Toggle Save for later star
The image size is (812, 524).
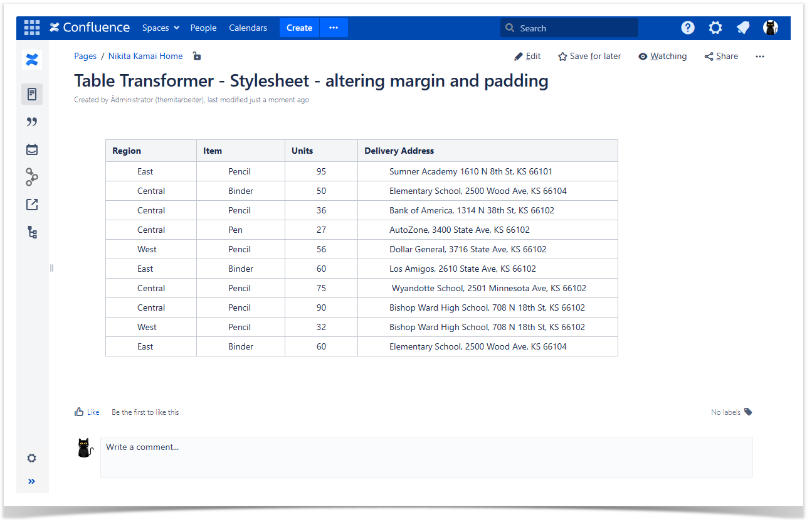(x=589, y=56)
